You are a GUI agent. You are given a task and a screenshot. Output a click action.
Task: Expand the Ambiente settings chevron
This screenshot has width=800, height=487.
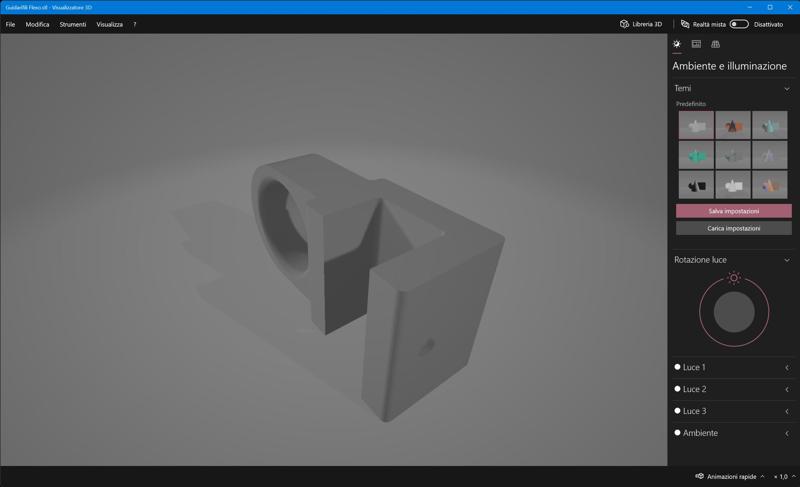(x=787, y=433)
